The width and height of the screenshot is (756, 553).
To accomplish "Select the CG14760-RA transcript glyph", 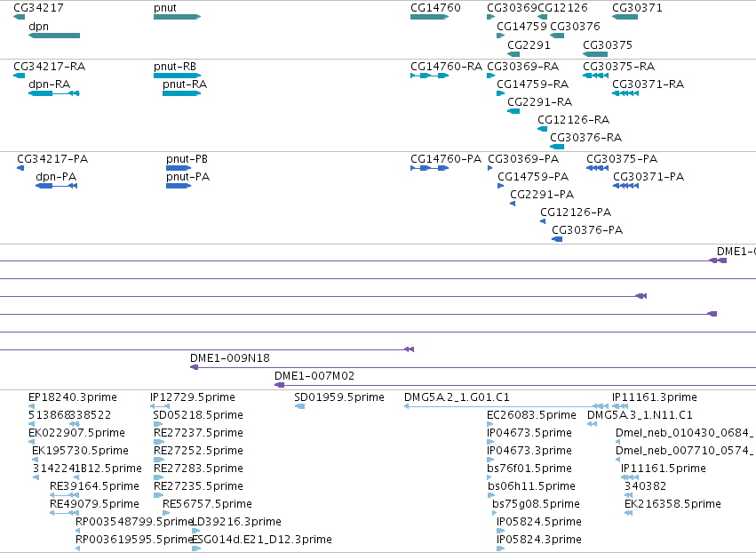I will (430, 76).
